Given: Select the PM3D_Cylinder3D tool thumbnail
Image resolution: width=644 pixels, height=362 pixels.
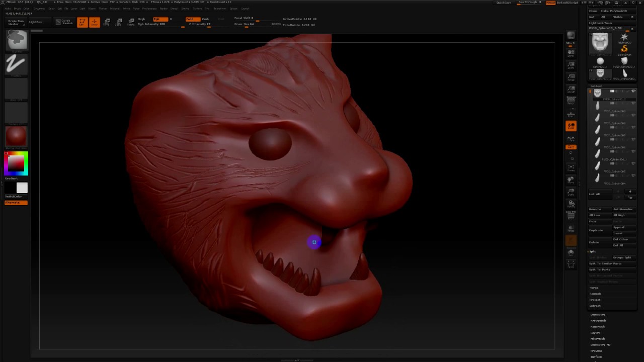Looking at the screenshot, I should [624, 74].
